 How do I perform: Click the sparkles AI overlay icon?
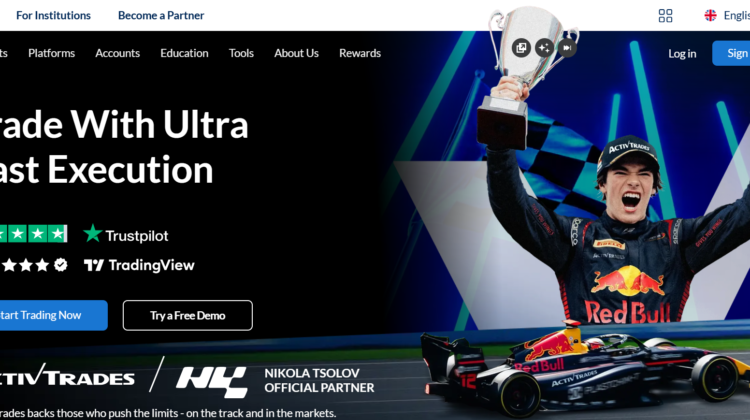point(544,48)
